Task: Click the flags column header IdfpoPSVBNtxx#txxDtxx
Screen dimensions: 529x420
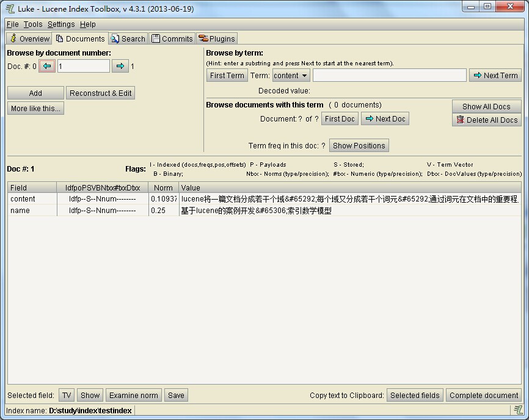Action: [103, 188]
